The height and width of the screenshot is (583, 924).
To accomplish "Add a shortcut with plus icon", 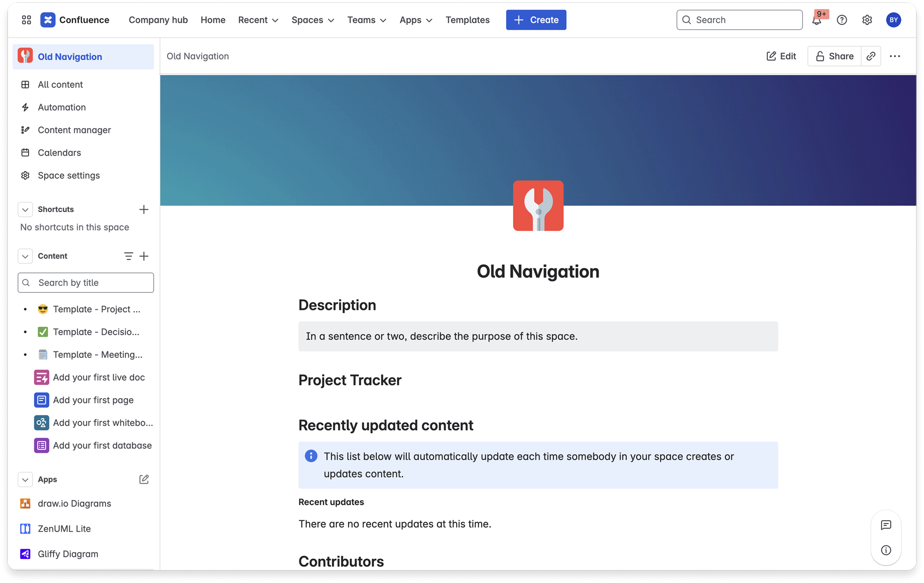I will tap(144, 209).
